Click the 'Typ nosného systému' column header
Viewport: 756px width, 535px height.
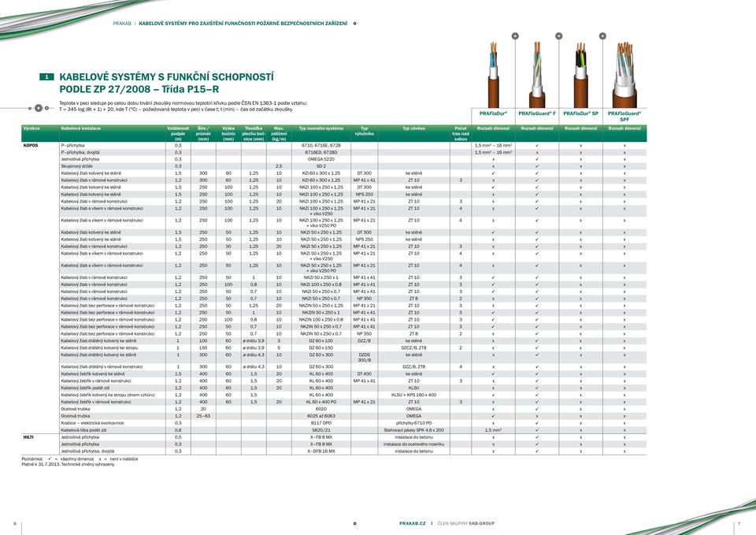321,128
